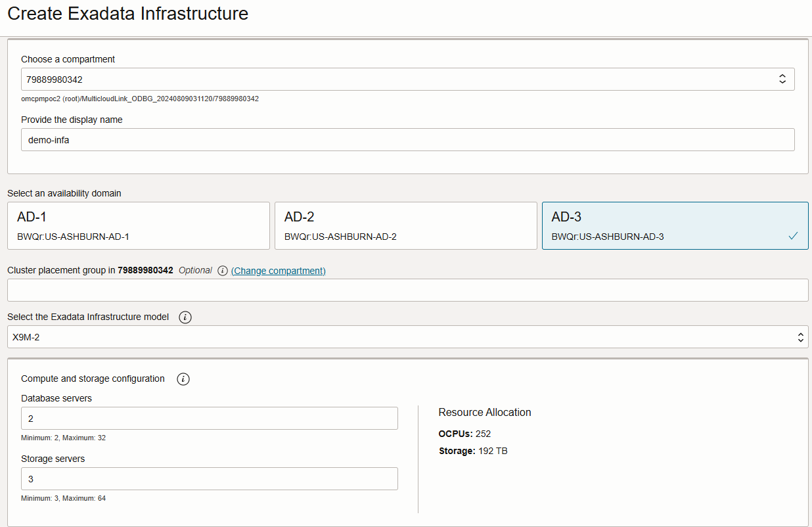
Task: Click the info icon next to Exadata Infrastructure model
Action: coord(185,317)
